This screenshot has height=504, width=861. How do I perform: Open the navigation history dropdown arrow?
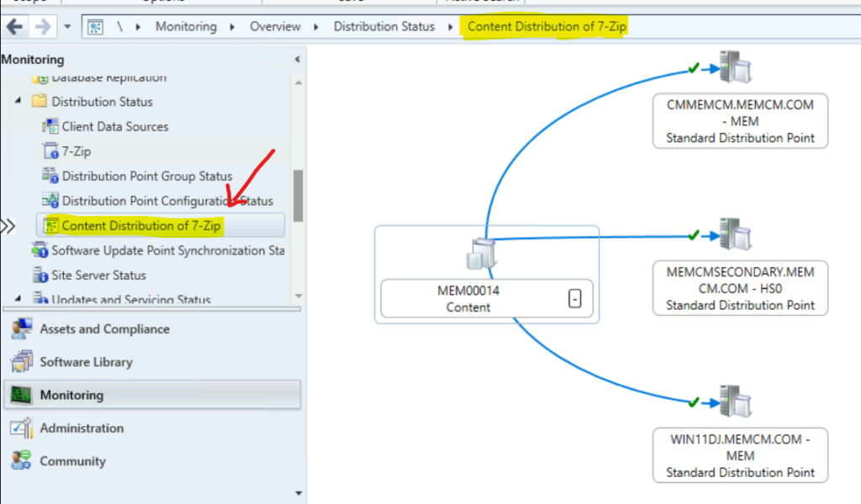[67, 26]
